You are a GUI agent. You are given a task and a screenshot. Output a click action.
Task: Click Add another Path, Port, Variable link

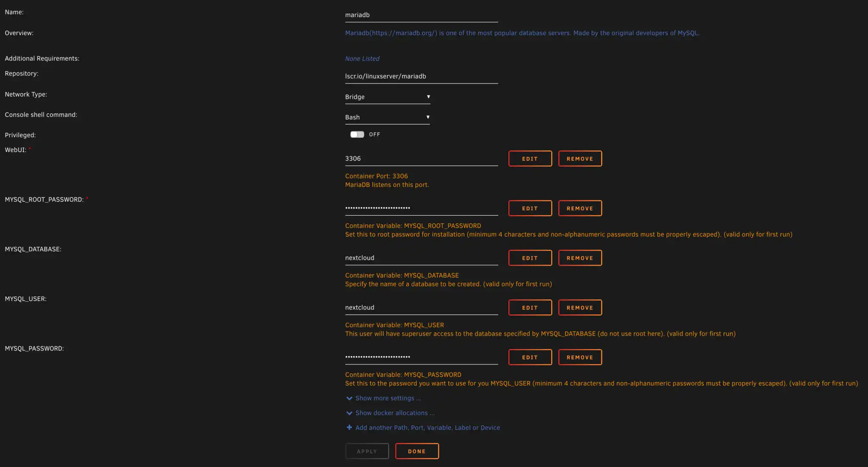pyautogui.click(x=427, y=428)
